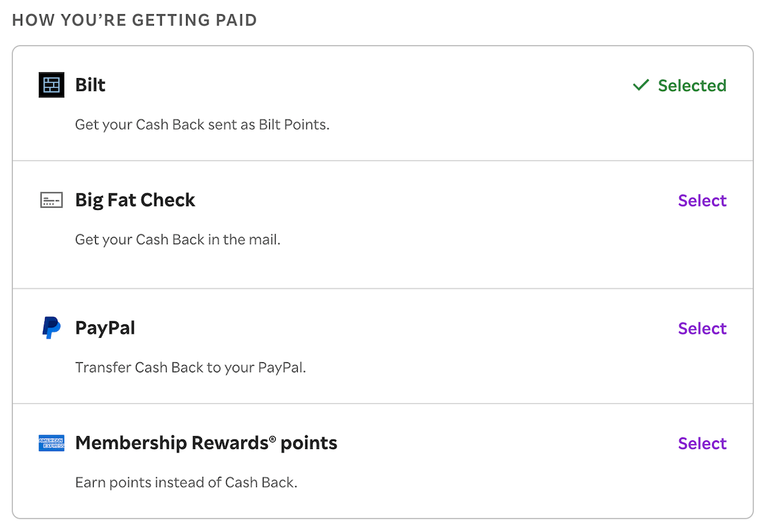Click the Bilt logo icon

52,85
